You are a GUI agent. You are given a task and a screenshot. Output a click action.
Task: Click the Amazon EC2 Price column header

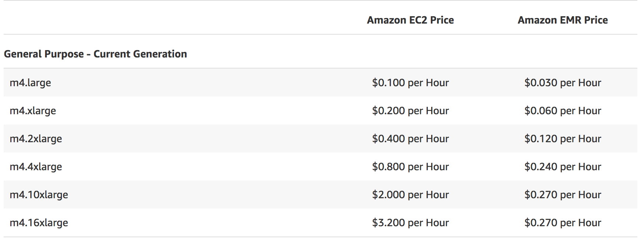tap(410, 20)
